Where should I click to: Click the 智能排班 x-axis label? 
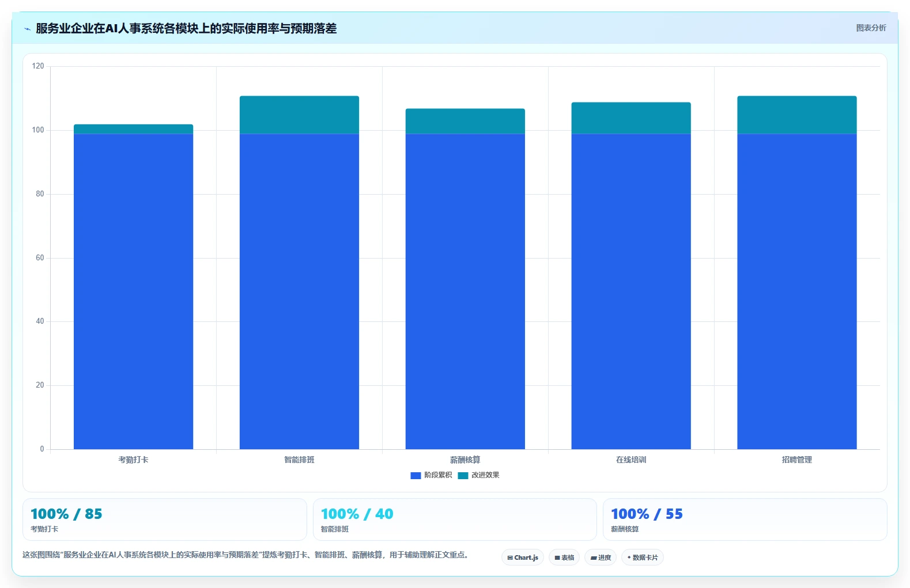(299, 460)
